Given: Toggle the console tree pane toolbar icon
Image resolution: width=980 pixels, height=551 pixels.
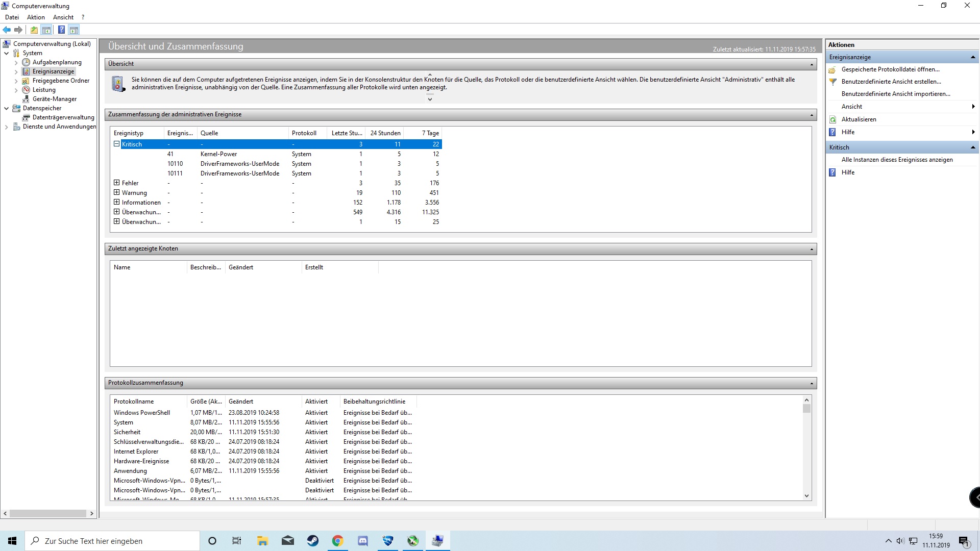Looking at the screenshot, I should click(46, 30).
